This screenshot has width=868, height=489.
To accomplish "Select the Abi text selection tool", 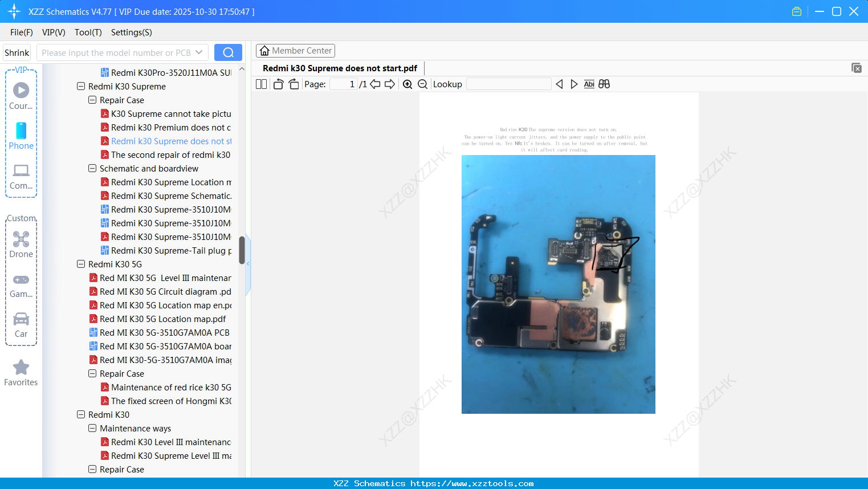I will point(589,84).
